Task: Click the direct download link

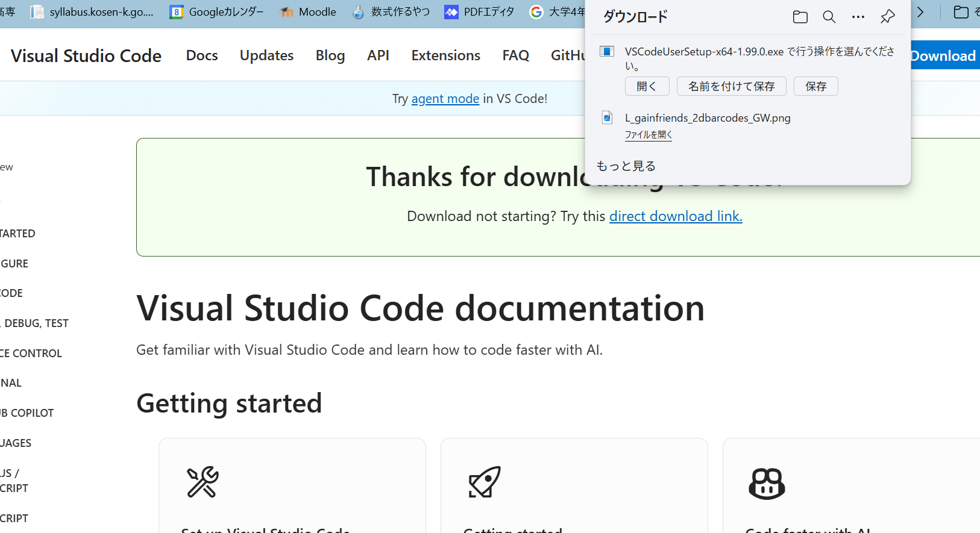Action: (676, 216)
